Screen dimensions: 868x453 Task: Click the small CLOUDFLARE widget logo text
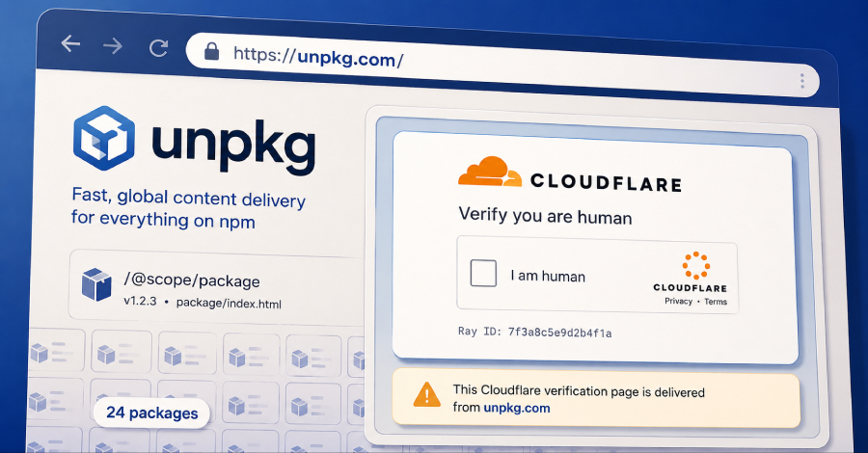690,287
